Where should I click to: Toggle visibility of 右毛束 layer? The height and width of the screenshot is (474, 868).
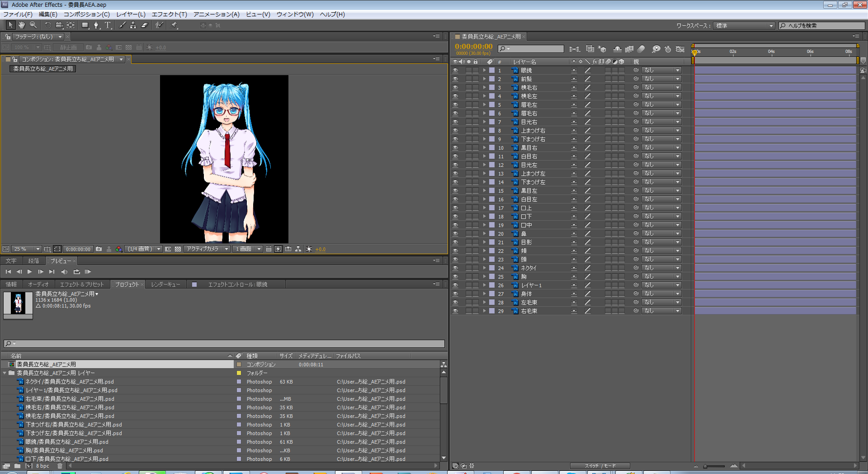455,311
